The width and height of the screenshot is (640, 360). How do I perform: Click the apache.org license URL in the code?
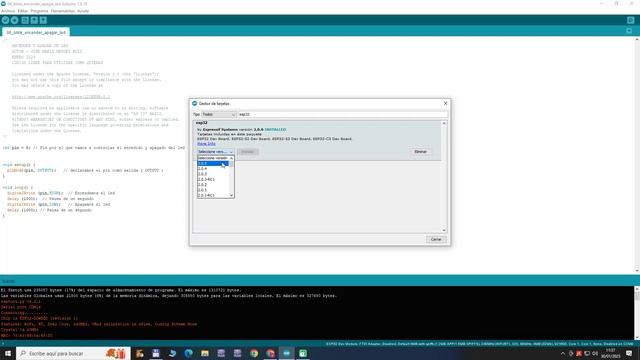(x=61, y=97)
